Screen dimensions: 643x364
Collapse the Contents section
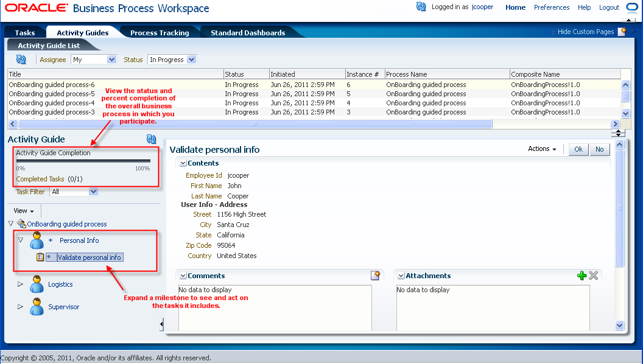(183, 163)
